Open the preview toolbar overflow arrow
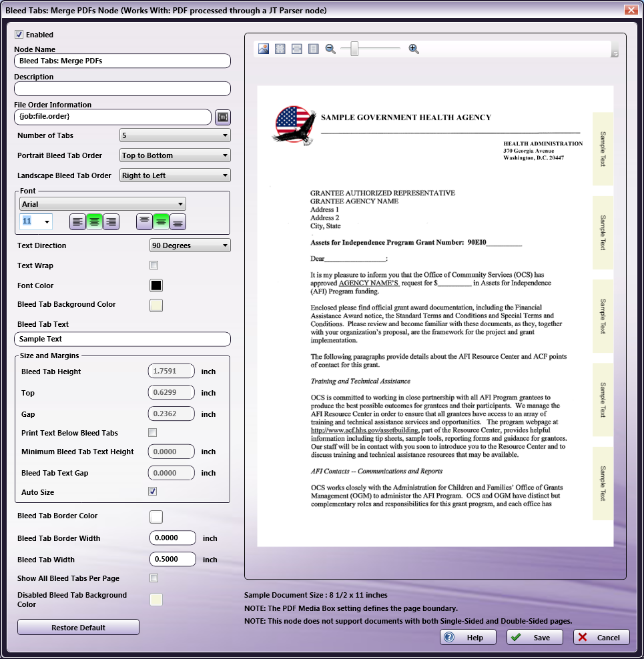 point(615,54)
